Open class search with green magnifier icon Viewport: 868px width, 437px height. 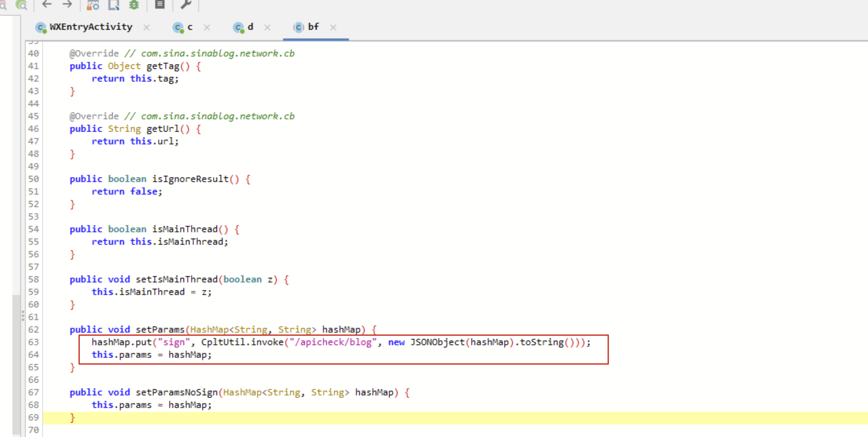click(x=22, y=5)
